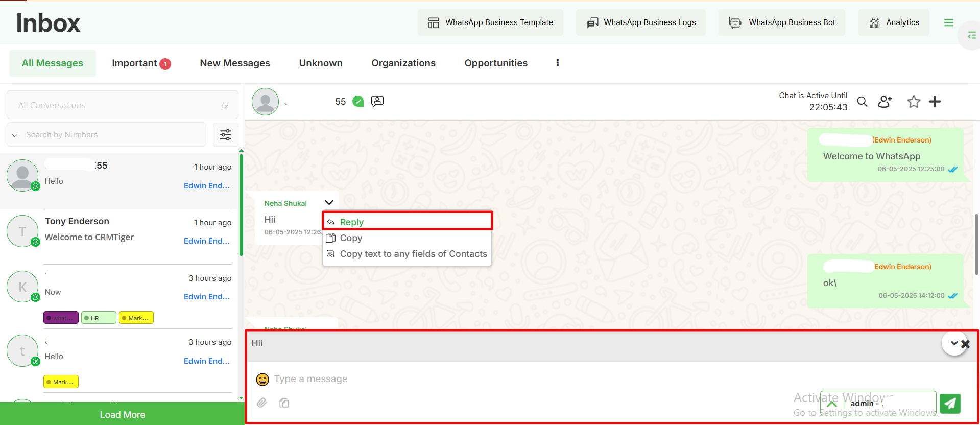The height and width of the screenshot is (425, 980).
Task: Switch to Important tab
Action: click(x=141, y=63)
